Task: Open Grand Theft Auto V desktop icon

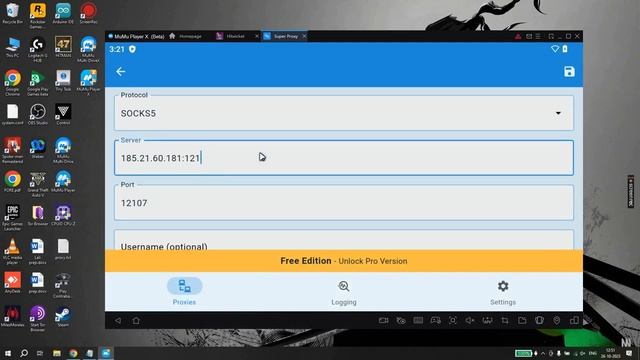Action: click(x=38, y=184)
